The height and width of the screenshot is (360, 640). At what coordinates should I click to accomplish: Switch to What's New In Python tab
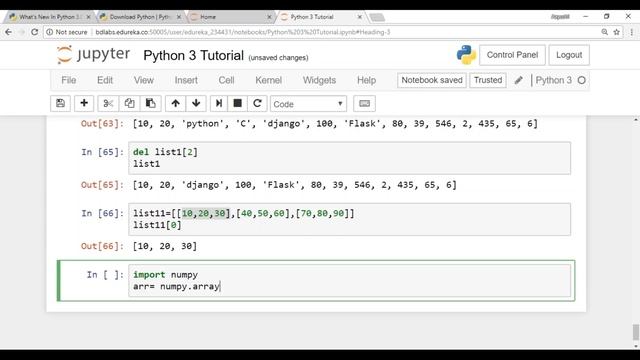49,17
